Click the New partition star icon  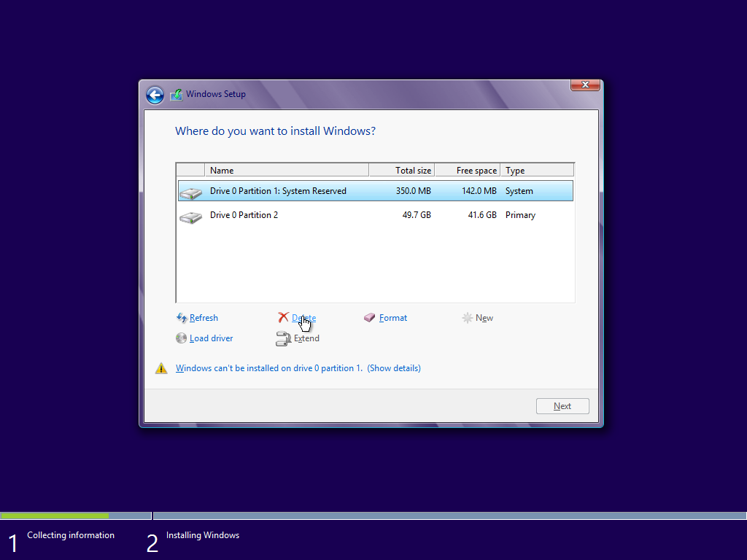pyautogui.click(x=468, y=318)
